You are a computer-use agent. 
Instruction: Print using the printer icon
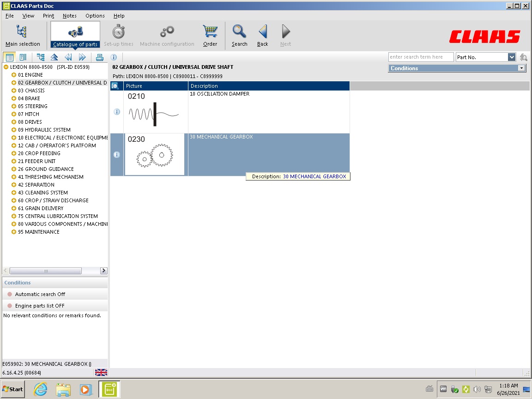click(100, 57)
